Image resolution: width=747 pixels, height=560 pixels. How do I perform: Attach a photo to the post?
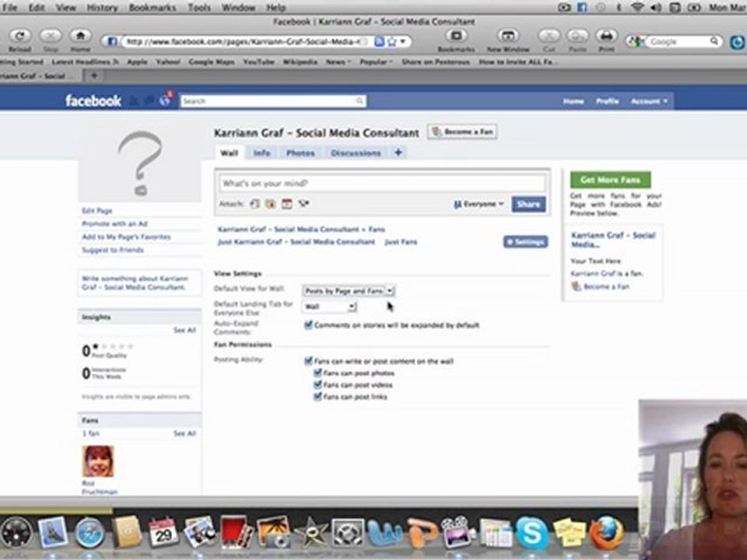click(x=271, y=205)
